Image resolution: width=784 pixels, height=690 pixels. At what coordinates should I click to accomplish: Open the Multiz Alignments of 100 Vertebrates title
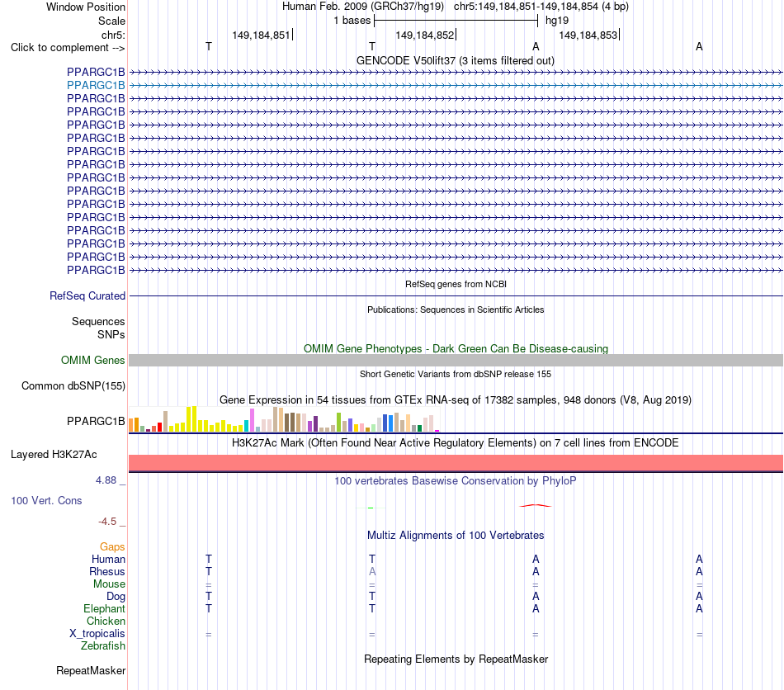point(456,536)
